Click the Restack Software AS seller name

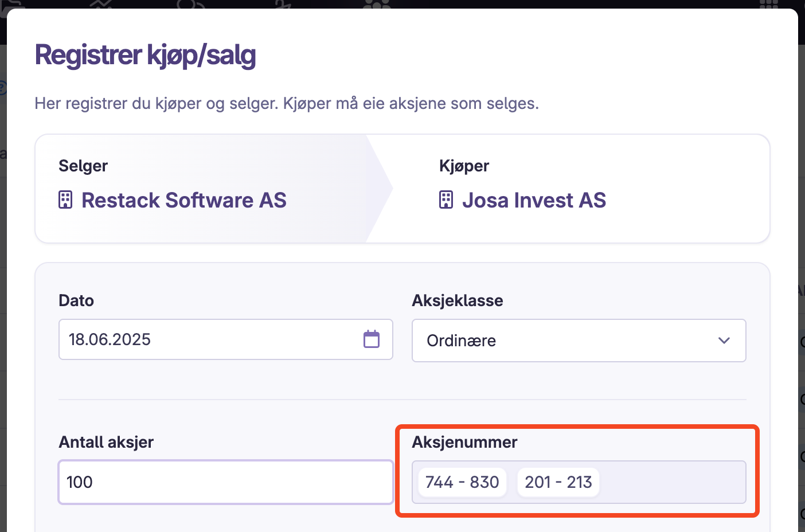(x=184, y=200)
